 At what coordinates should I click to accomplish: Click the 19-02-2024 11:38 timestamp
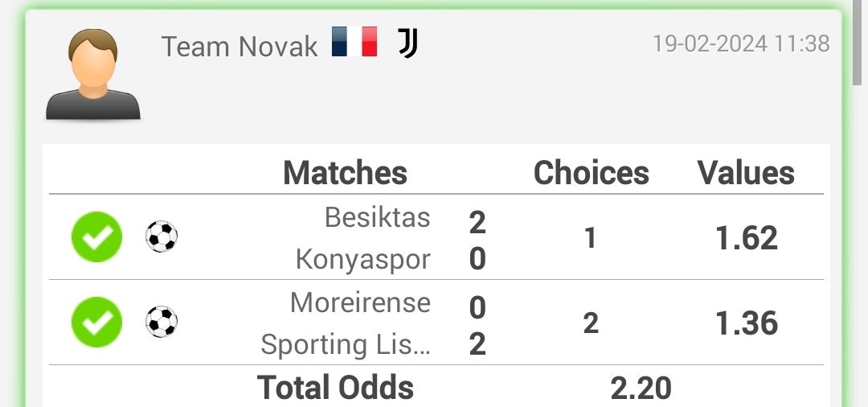coord(741,43)
